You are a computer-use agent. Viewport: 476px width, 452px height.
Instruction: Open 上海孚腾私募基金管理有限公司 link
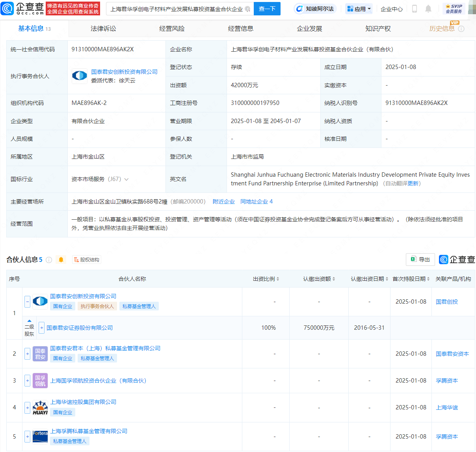coord(89,431)
